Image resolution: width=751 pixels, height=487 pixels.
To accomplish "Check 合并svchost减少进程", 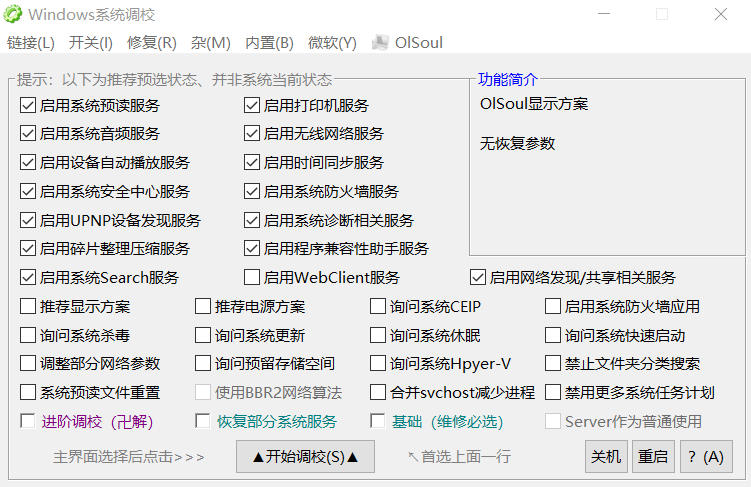I will point(378,393).
